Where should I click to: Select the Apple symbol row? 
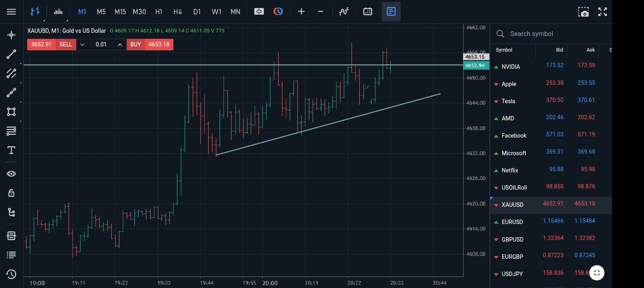click(x=551, y=84)
